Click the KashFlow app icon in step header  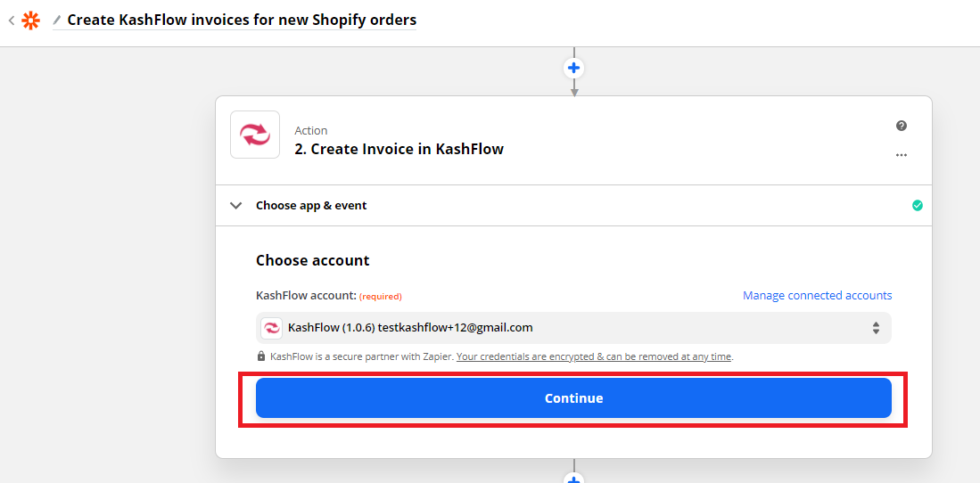point(255,135)
